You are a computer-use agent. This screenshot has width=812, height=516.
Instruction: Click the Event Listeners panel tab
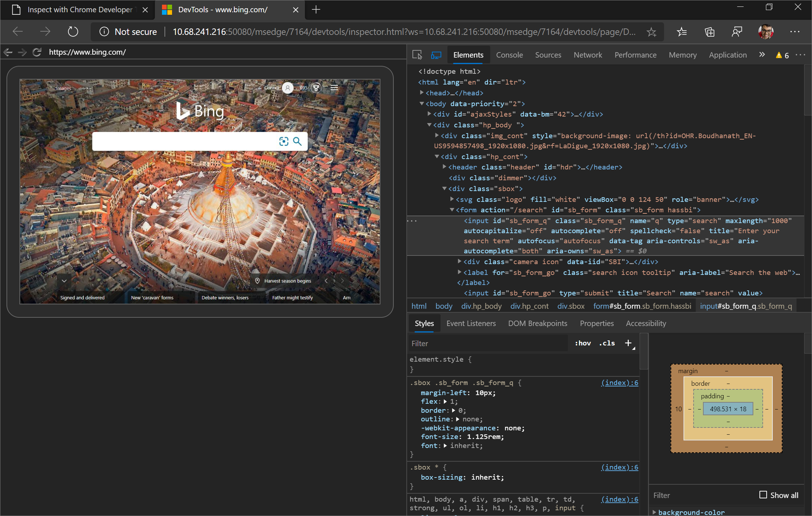(470, 323)
